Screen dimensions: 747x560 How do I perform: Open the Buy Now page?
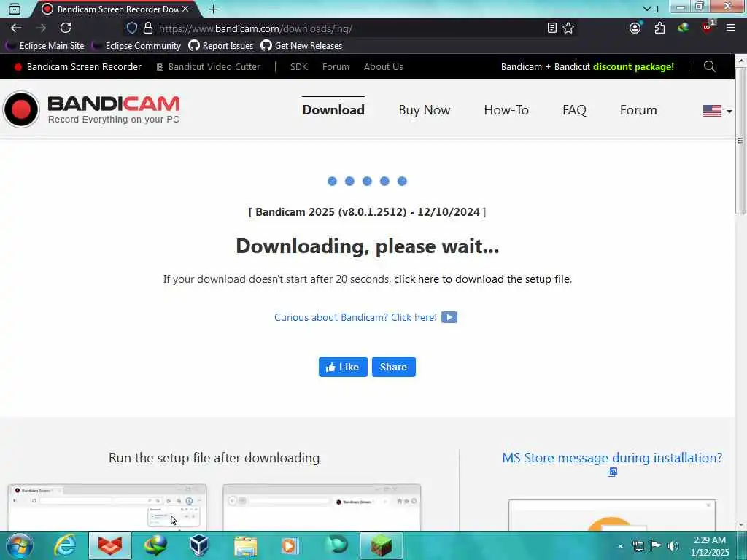click(x=425, y=110)
